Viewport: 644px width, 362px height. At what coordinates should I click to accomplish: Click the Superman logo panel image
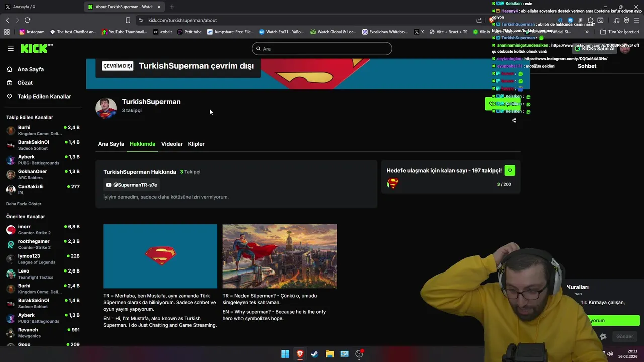[160, 256]
